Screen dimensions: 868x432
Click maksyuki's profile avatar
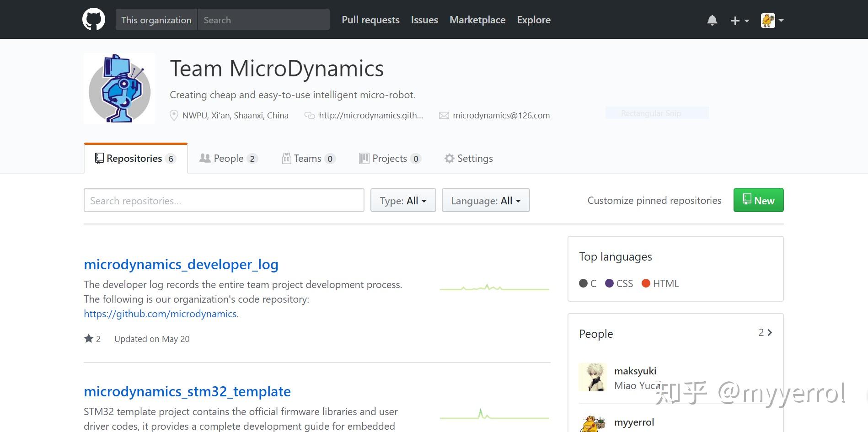[593, 377]
